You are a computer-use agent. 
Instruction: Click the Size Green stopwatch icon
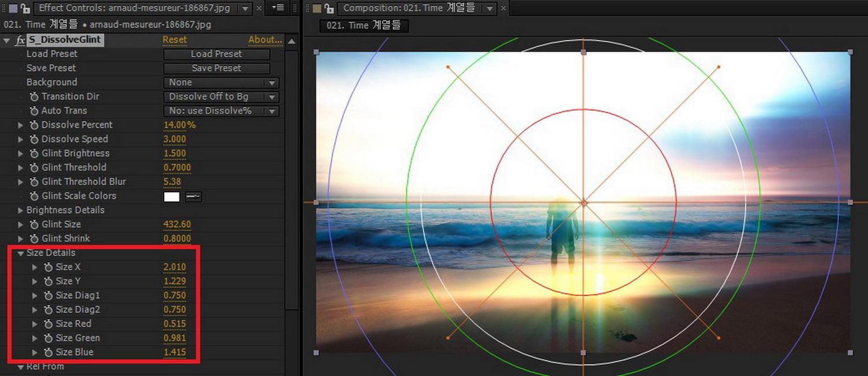coord(49,338)
